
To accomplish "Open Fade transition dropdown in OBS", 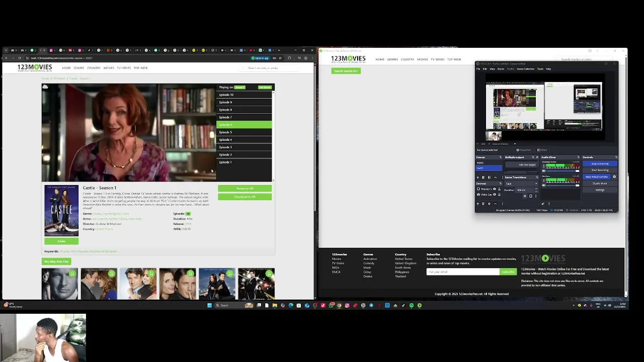I will [521, 184].
